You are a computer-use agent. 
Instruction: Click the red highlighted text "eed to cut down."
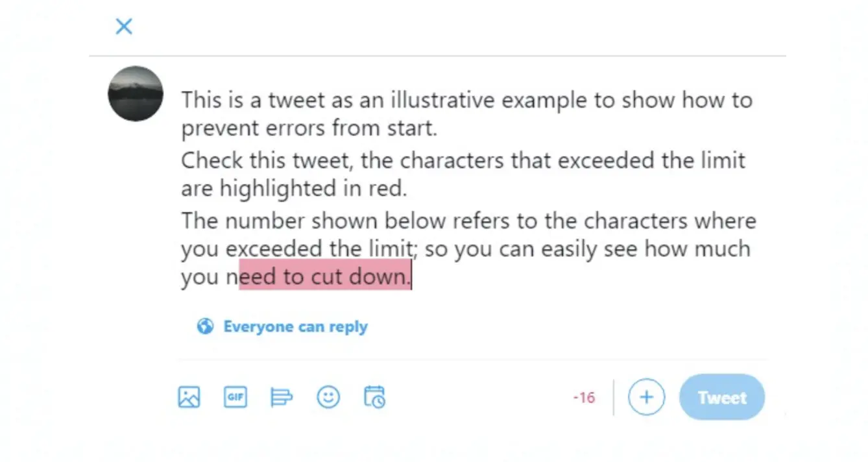325,275
